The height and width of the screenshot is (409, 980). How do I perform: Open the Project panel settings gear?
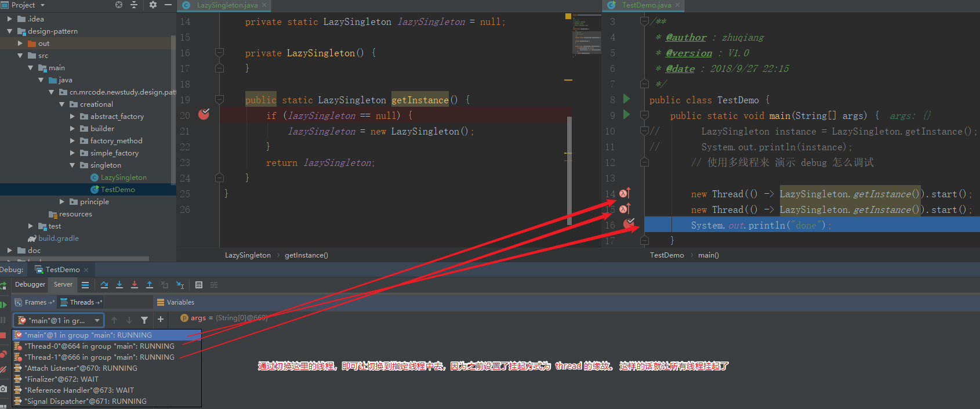coord(153,5)
